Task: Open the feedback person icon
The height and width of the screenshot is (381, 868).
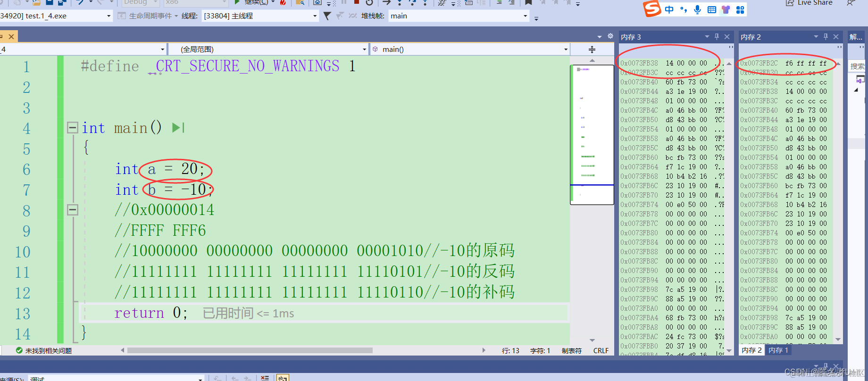Action: click(850, 3)
